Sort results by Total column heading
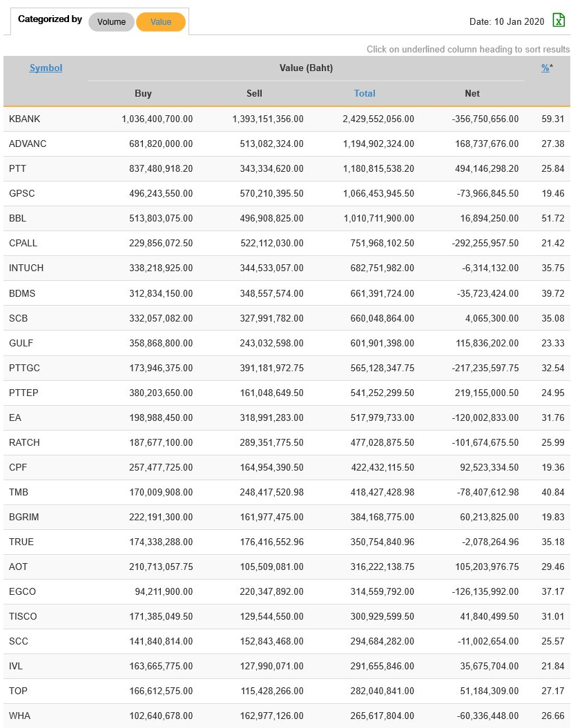Viewport: 571px width, 728px height. click(365, 93)
